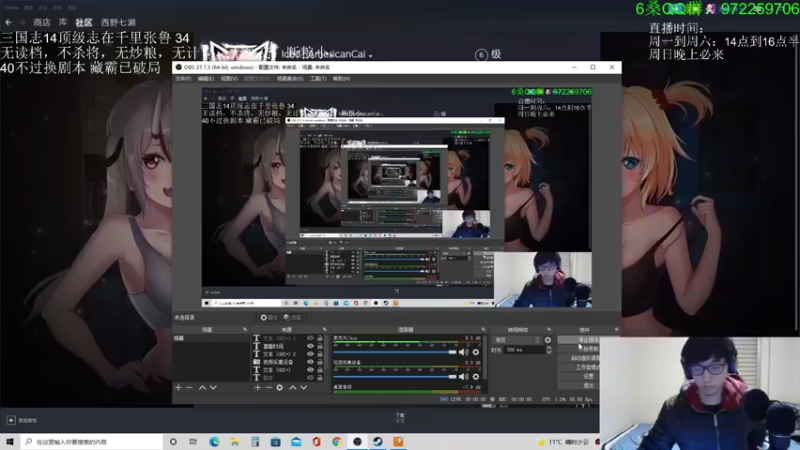
Task: Click the Start Virtual Camera button
Action: coord(579,358)
